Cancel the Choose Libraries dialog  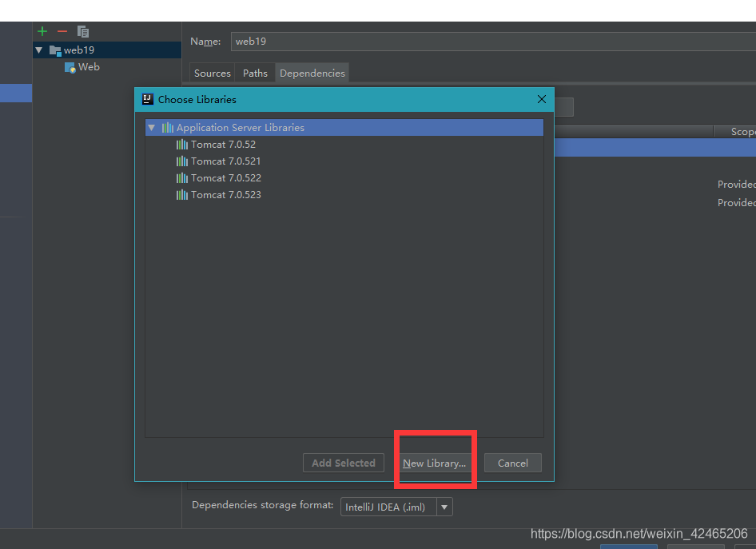click(x=512, y=463)
